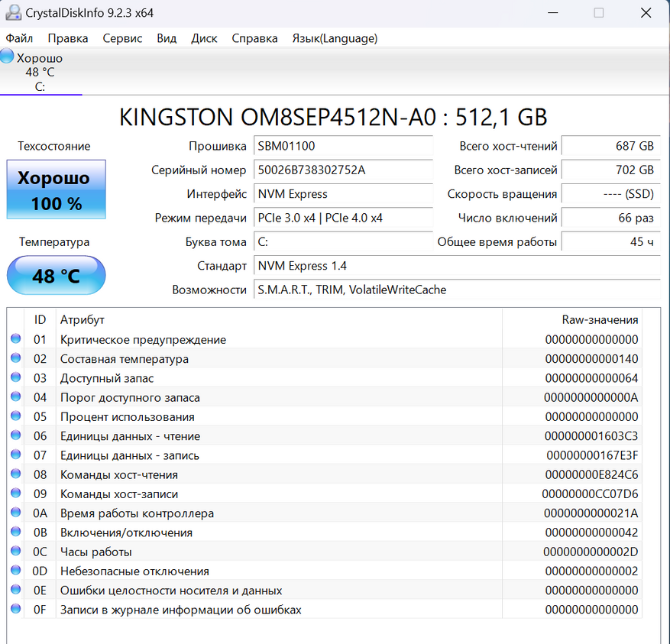Viewport: 670px width, 644px height.
Task: Click status orb for attribute 01
Action: (16, 338)
